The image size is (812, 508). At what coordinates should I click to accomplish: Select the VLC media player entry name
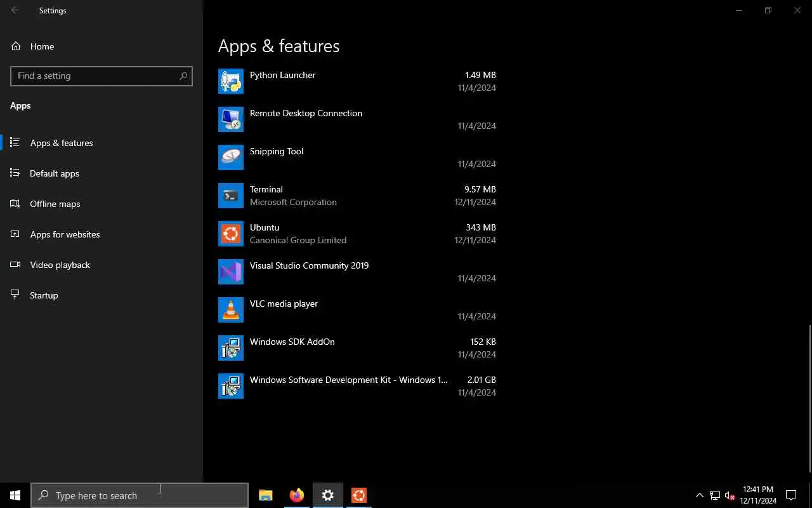(x=284, y=304)
